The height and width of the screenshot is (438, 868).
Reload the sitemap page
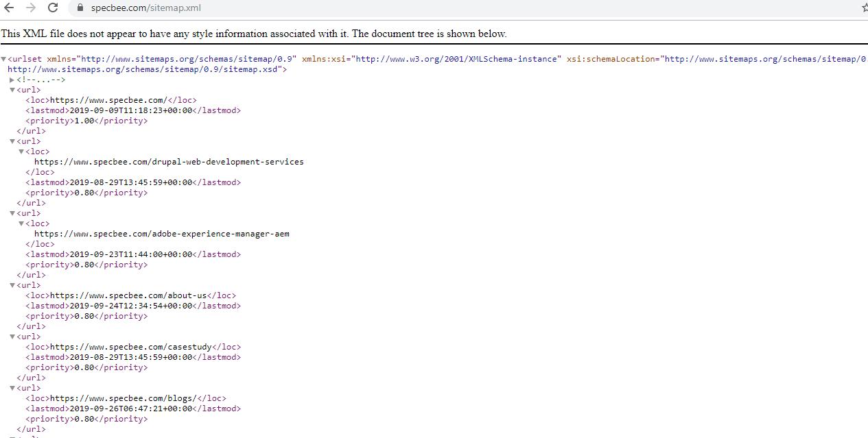[x=53, y=8]
